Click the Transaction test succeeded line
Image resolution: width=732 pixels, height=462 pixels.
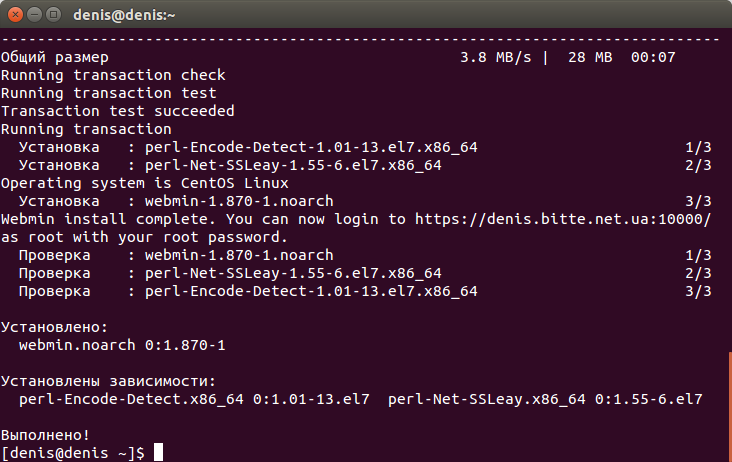coord(118,111)
